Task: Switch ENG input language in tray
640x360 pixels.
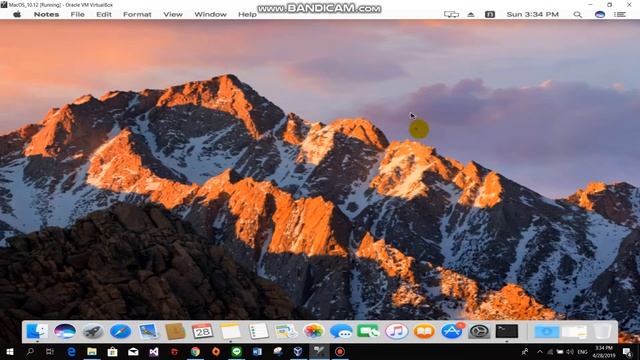Action: coord(582,351)
